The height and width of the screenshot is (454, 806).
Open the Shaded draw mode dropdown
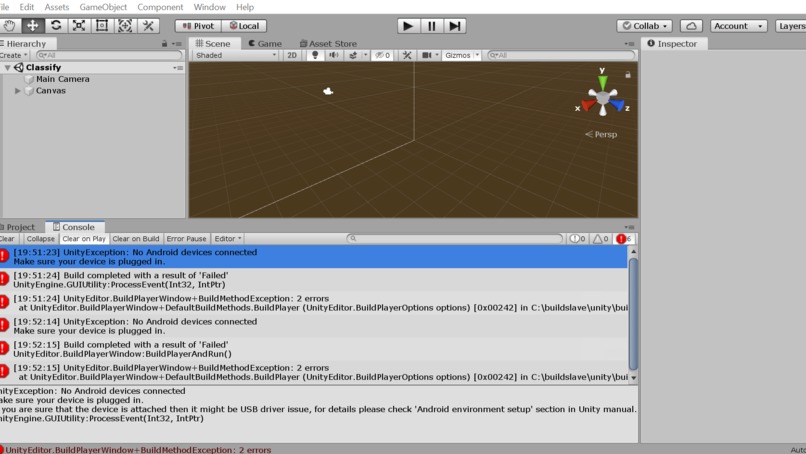pyautogui.click(x=235, y=55)
